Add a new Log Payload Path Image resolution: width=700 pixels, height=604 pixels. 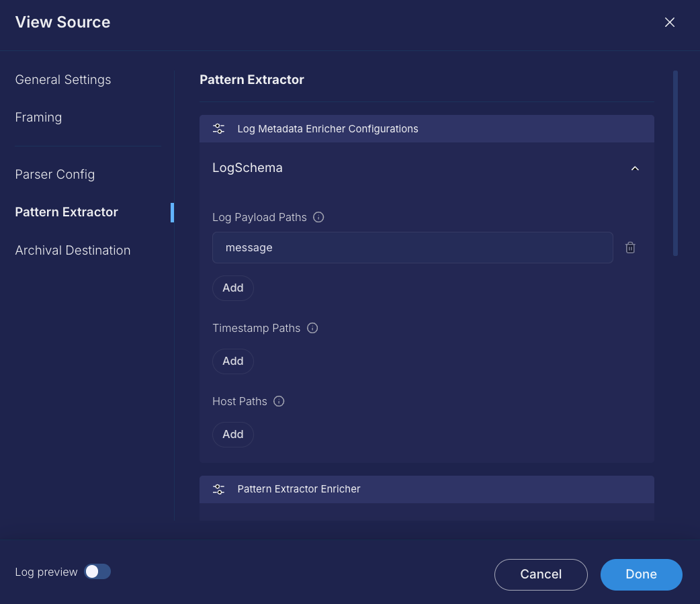[x=233, y=288]
